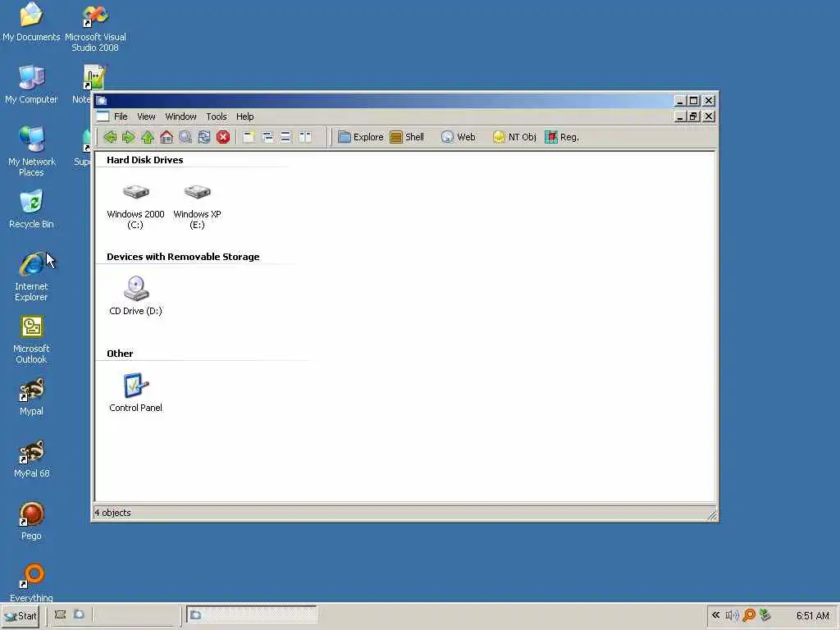This screenshot has height=630, width=840.
Task: Select the MyPal 68 desktop shortcut
Action: tap(31, 459)
